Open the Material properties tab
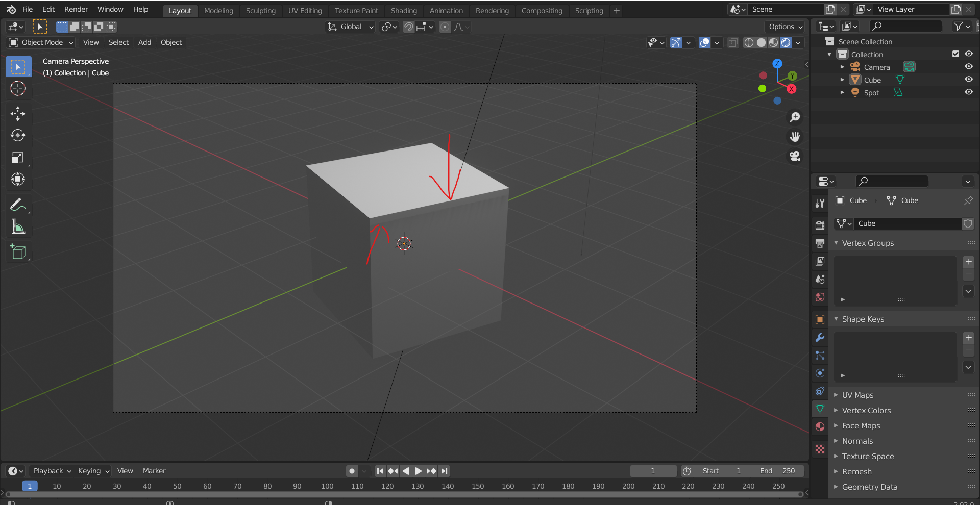 820,426
